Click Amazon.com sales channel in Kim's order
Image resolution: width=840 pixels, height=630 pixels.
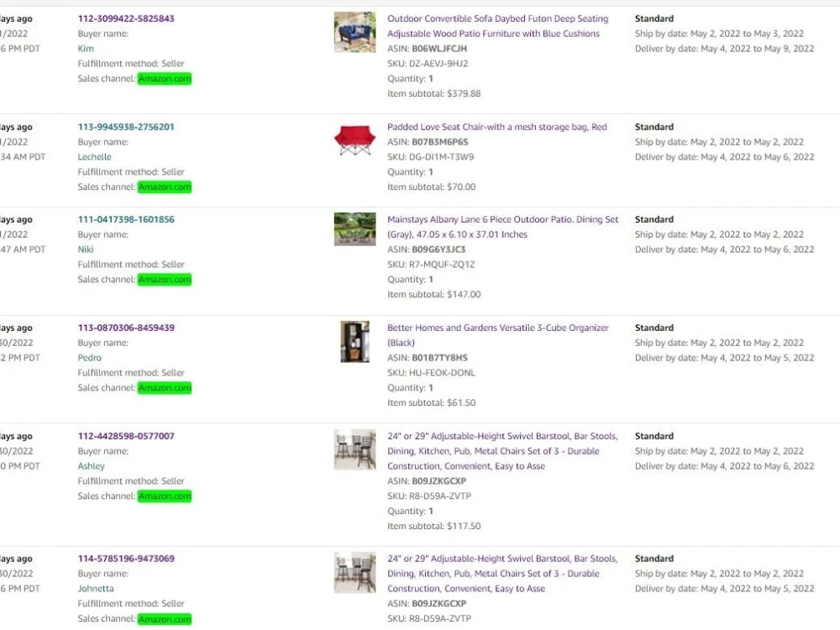coord(165,79)
